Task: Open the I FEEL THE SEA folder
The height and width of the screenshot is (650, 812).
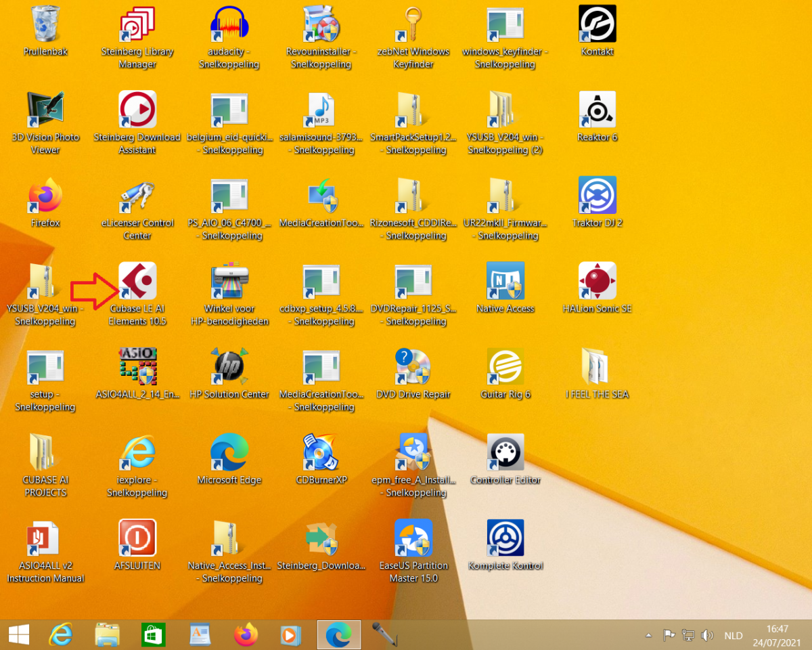Action: pyautogui.click(x=597, y=367)
